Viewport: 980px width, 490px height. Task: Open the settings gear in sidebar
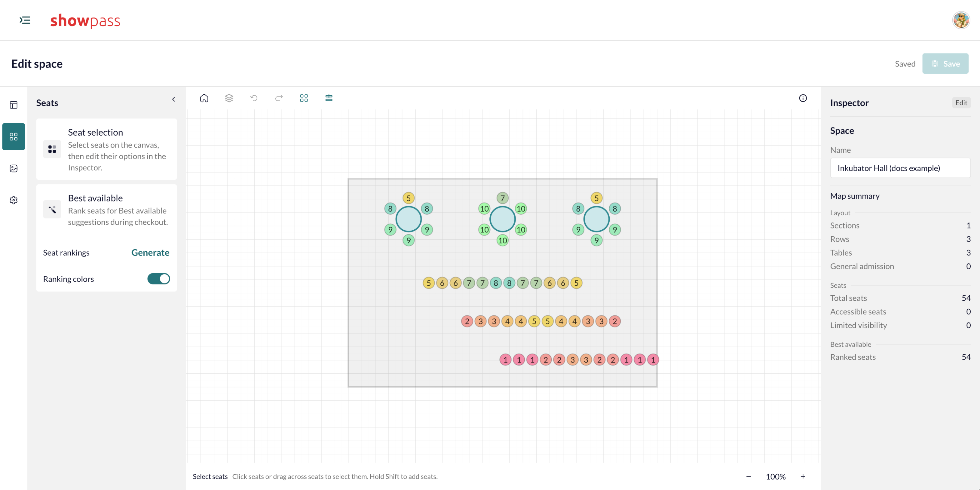pyautogui.click(x=14, y=200)
